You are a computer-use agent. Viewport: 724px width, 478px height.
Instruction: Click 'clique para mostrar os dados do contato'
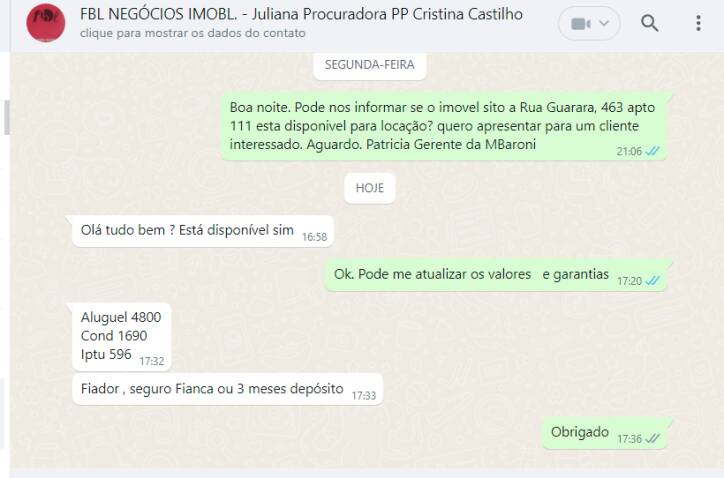(193, 33)
